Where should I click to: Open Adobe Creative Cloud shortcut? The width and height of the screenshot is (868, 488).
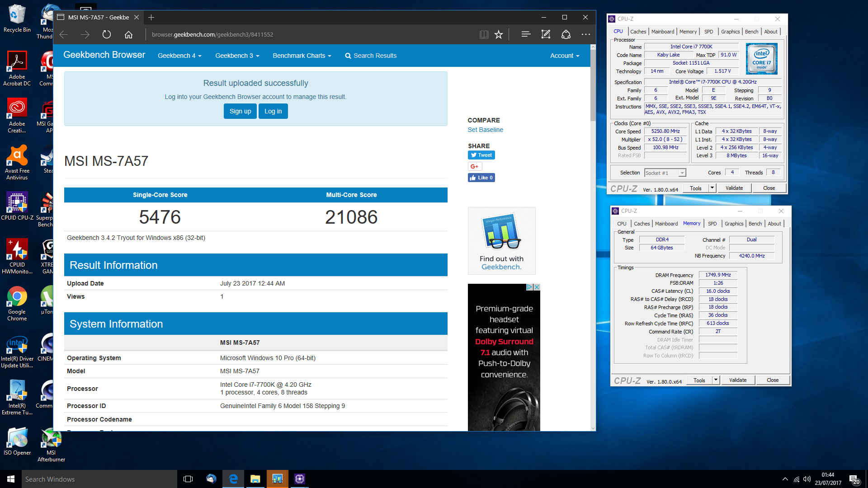[17, 116]
